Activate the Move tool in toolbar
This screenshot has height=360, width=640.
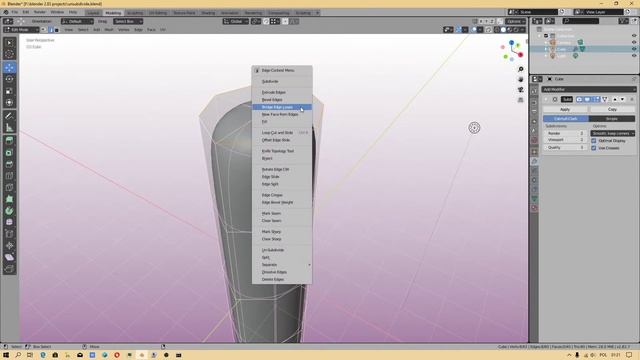(x=9, y=67)
